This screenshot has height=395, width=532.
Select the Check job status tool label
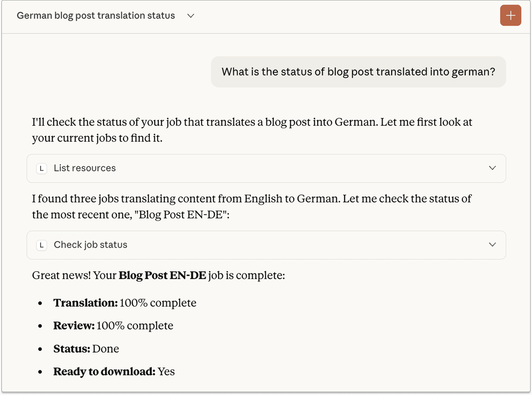pyautogui.click(x=90, y=245)
